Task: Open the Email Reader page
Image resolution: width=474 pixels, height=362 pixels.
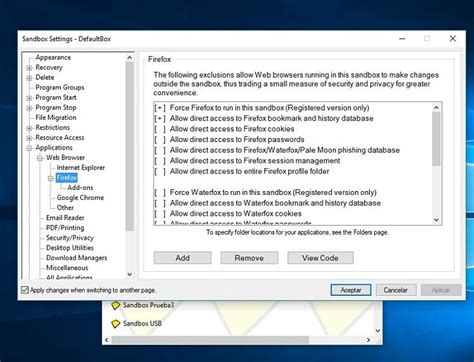Action: pos(65,217)
